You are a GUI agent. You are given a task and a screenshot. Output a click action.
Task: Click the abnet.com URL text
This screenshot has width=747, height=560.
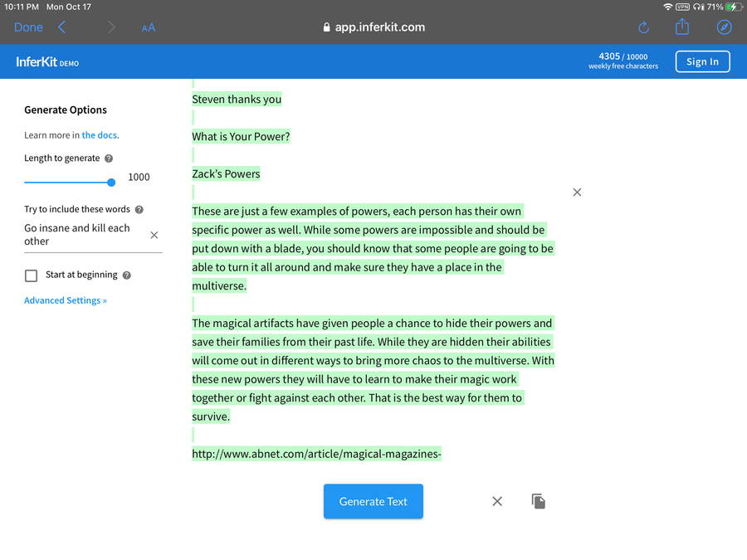[x=316, y=454]
